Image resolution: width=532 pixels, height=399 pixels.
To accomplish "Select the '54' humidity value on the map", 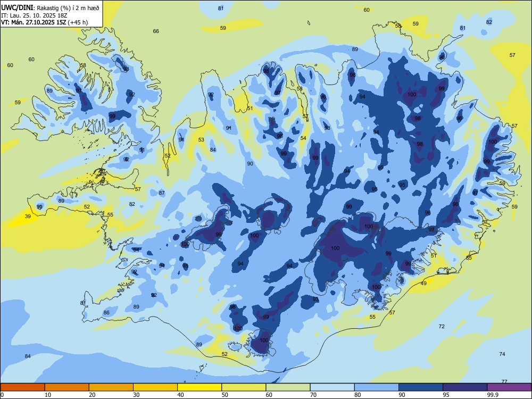I will point(303,138).
